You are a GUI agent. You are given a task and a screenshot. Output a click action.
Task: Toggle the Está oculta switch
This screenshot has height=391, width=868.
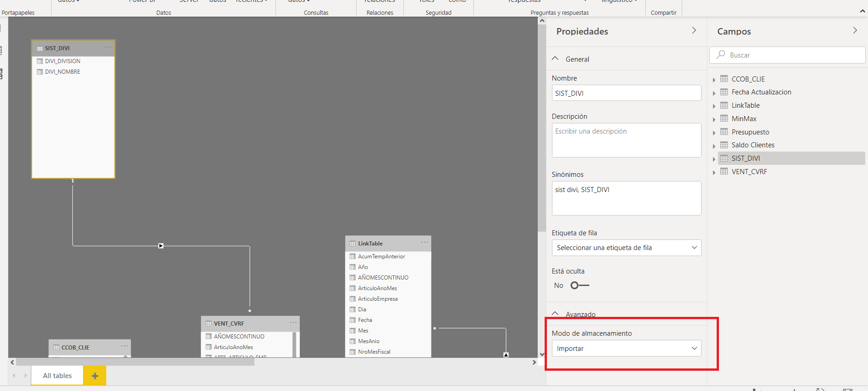pos(580,286)
